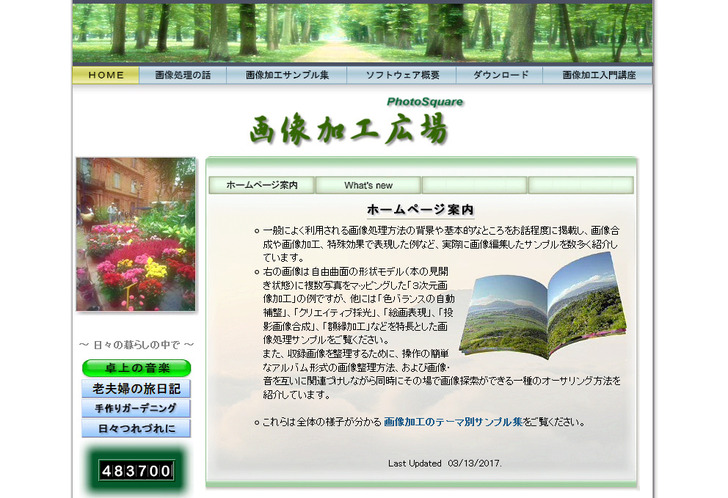The width and height of the screenshot is (728, 498).
Task: Click the 483700 visitor counter
Action: tap(136, 470)
